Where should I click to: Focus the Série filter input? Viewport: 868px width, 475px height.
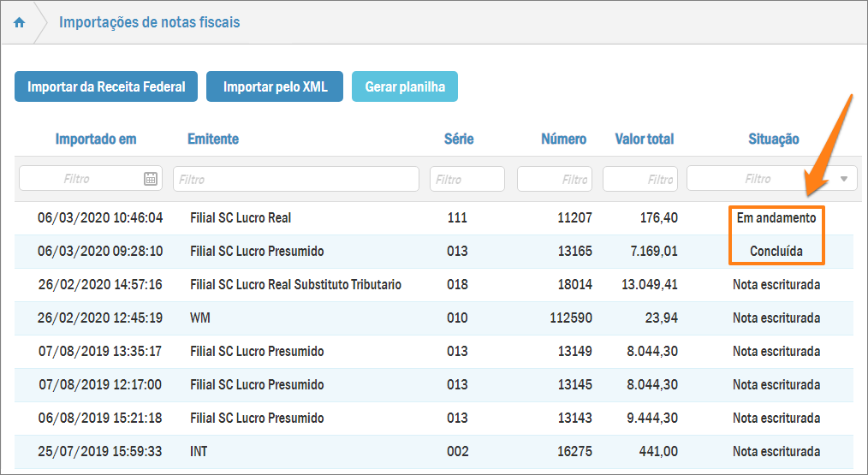[467, 179]
